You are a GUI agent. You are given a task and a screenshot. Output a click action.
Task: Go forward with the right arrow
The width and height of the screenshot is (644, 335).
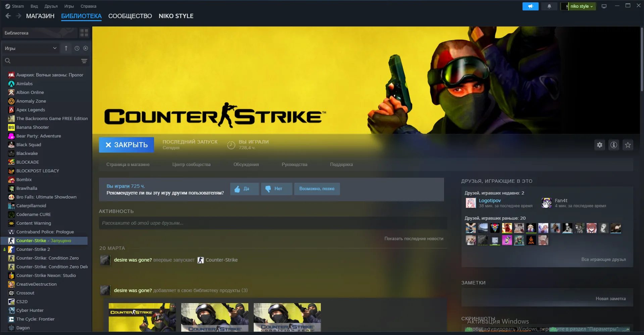18,16
